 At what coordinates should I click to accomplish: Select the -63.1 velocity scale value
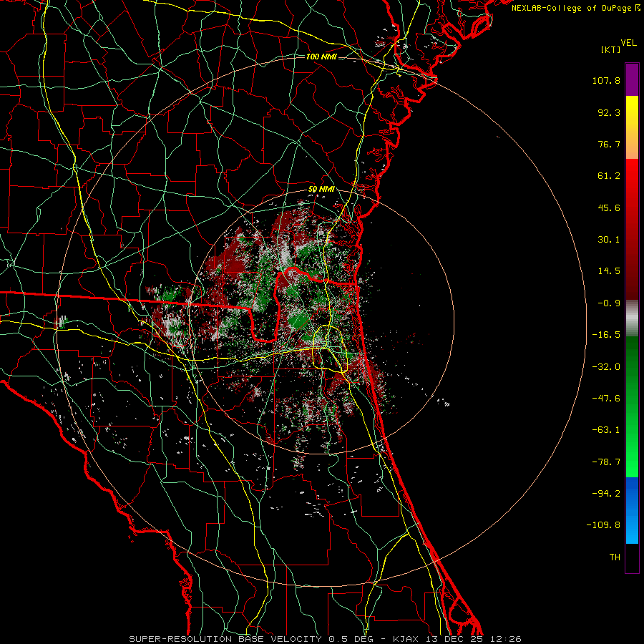606,430
